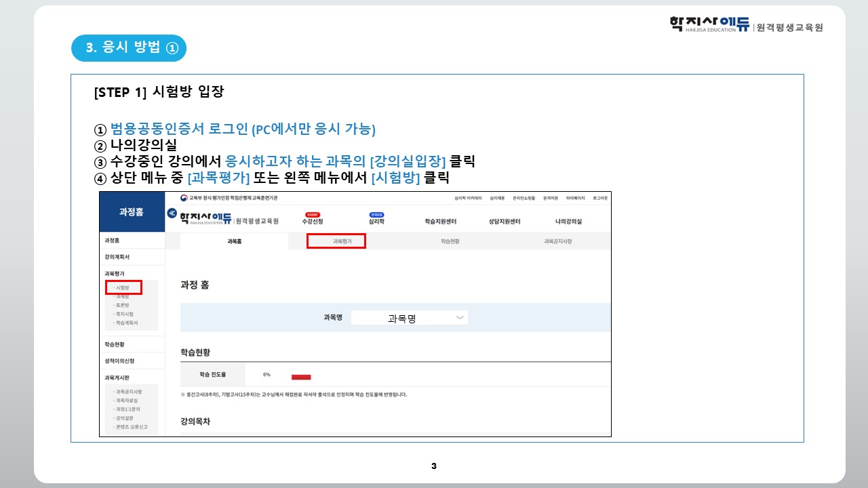The width and height of the screenshot is (868, 488).
Task: Click the red 학습 진도율 progress bar
Action: [x=300, y=377]
